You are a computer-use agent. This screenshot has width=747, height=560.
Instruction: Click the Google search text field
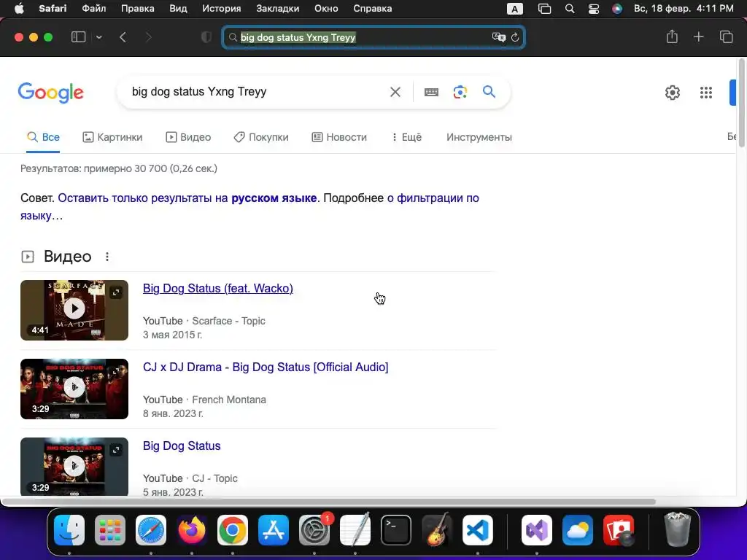coord(258,91)
